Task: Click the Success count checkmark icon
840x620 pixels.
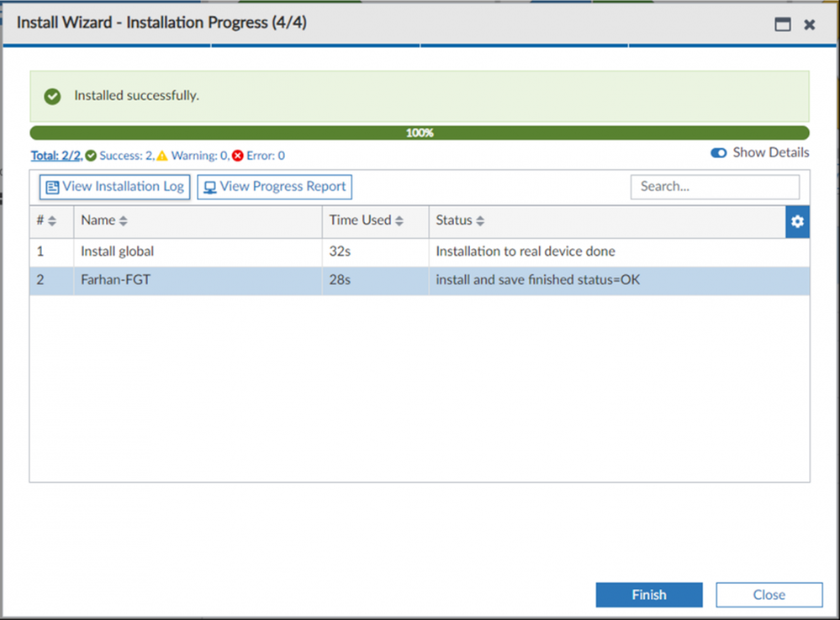Action: (x=91, y=156)
